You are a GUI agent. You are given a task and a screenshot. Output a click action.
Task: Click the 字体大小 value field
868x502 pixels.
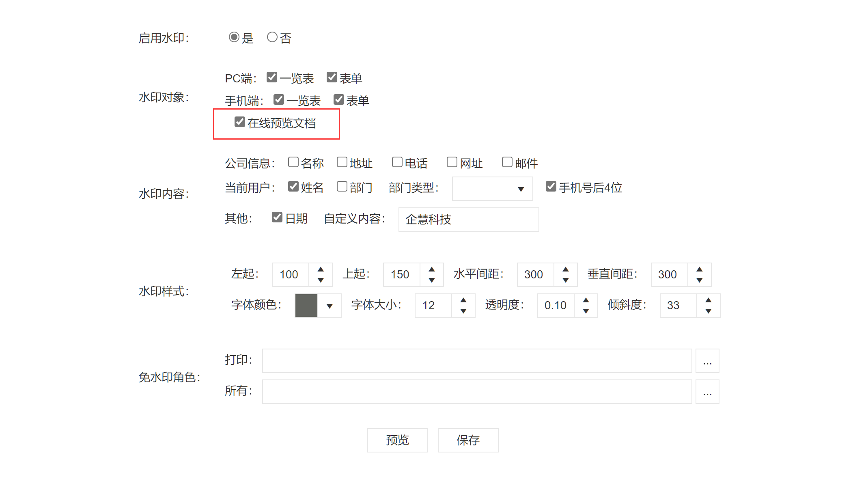pos(433,306)
